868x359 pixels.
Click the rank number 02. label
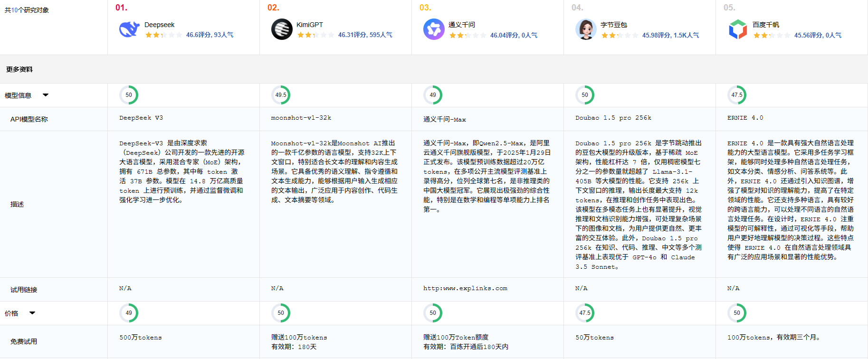point(274,8)
